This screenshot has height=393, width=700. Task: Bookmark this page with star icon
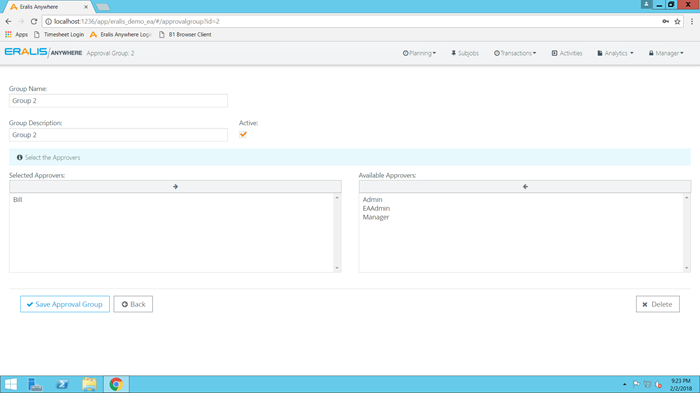[677, 21]
